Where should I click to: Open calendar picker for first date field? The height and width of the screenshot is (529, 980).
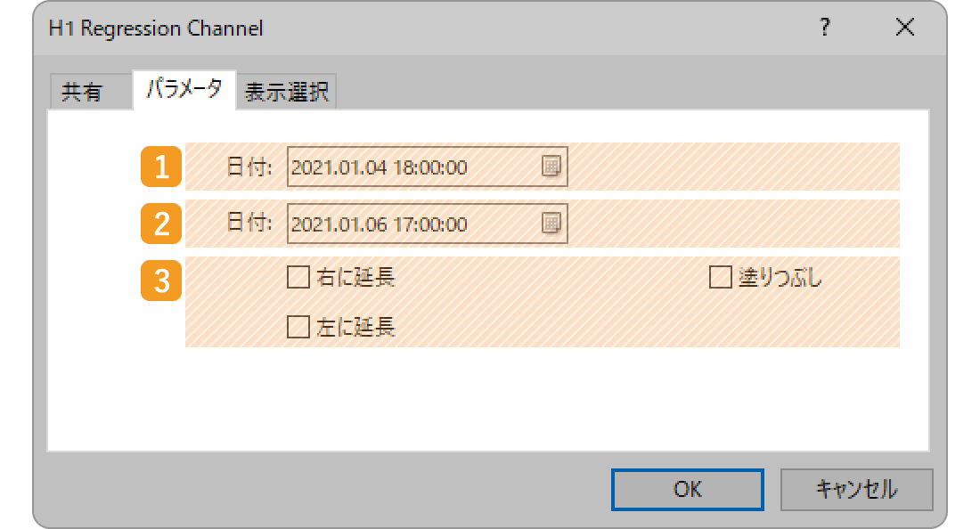tap(551, 167)
